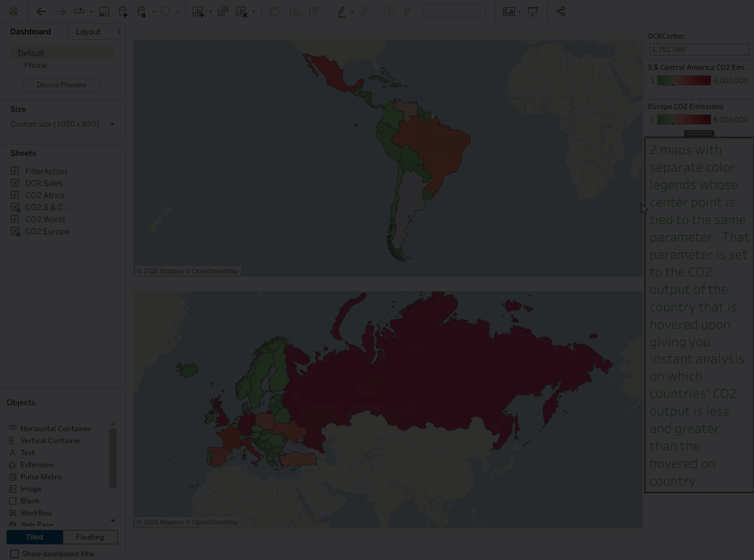Screen dimensions: 754x560
Task: Click the Share icon in toolbar
Action: (x=561, y=11)
